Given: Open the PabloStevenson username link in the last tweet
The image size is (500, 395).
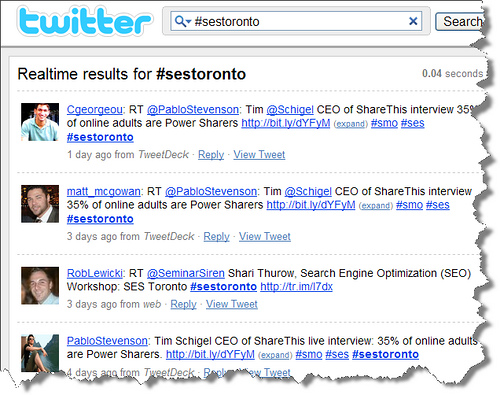Looking at the screenshot, I should tap(107, 341).
